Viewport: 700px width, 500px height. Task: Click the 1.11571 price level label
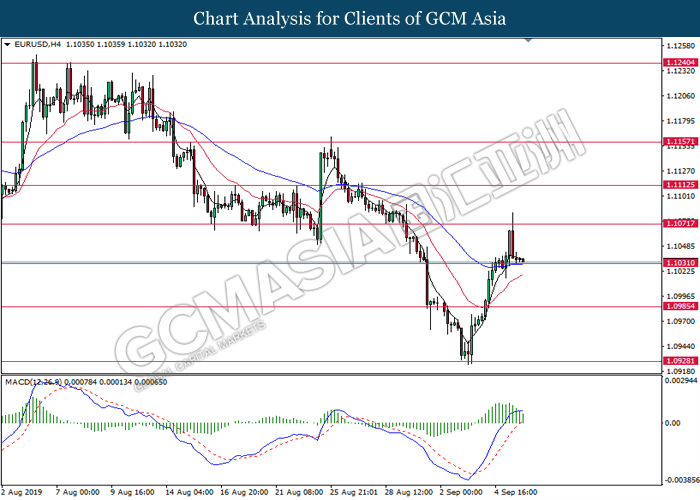[680, 142]
